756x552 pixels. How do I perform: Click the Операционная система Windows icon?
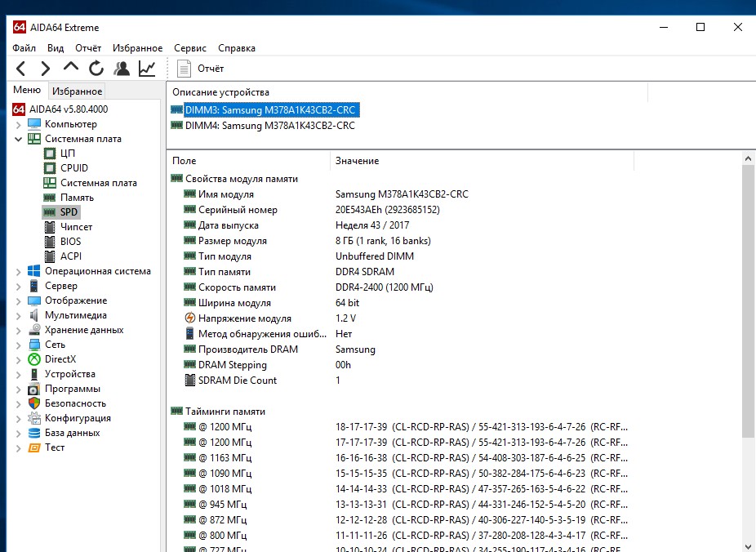coord(34,271)
